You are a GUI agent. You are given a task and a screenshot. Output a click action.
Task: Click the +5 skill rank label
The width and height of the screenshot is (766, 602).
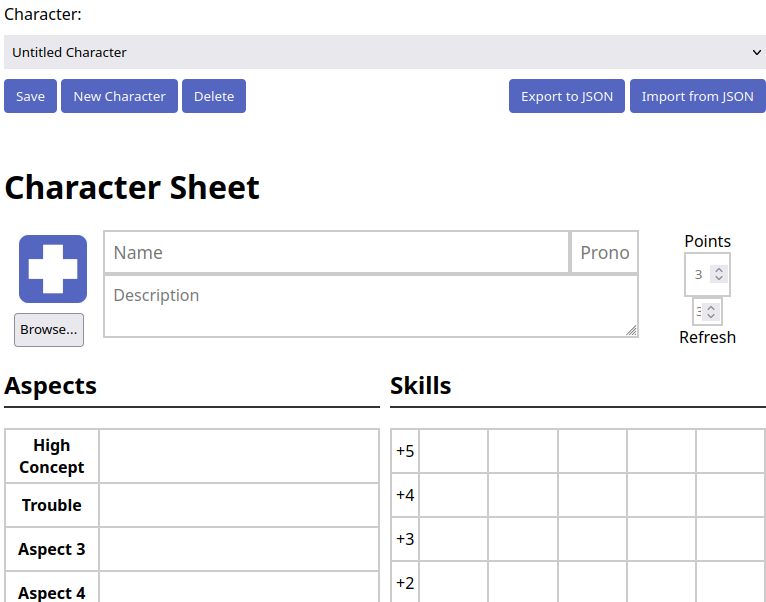coord(405,451)
